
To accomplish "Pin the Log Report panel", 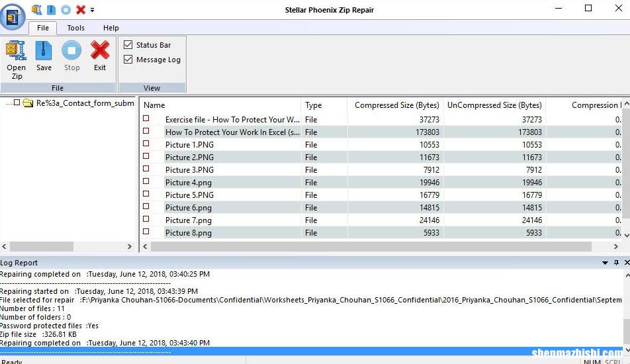I will pos(616,262).
